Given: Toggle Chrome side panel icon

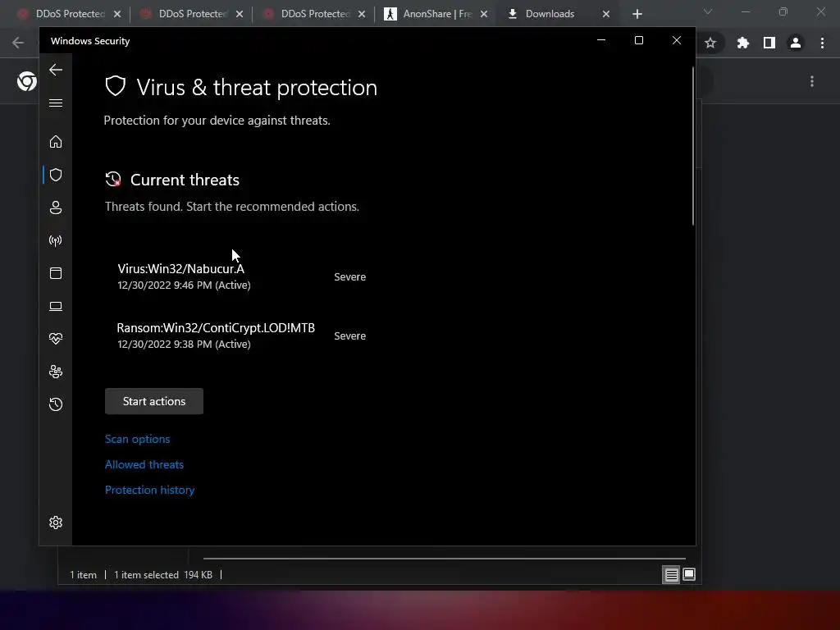Looking at the screenshot, I should tap(769, 43).
